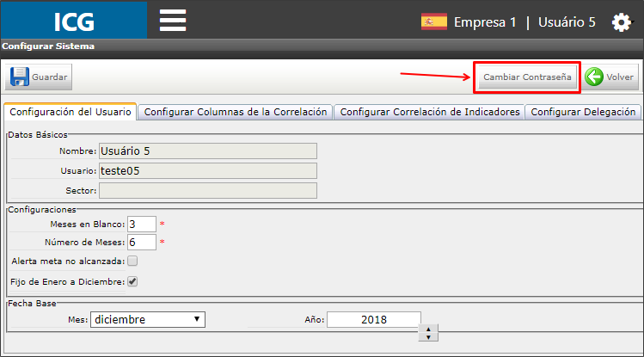This screenshot has width=644, height=357.
Task: Click Usuário 5 in header
Action: [x=567, y=22]
